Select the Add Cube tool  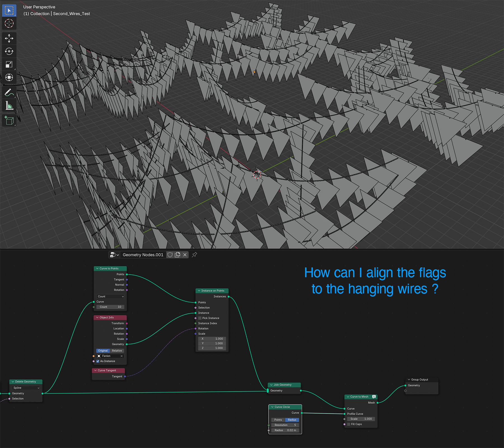coord(9,121)
